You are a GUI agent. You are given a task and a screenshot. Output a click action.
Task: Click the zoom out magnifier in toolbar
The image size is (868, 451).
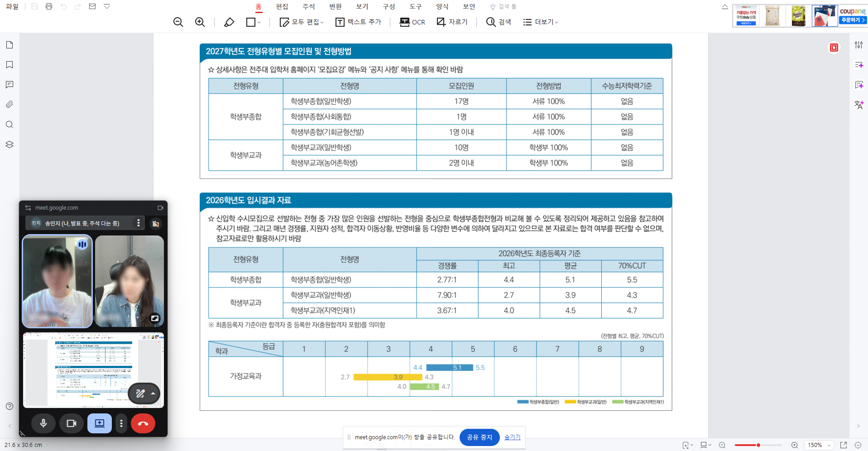click(x=178, y=22)
